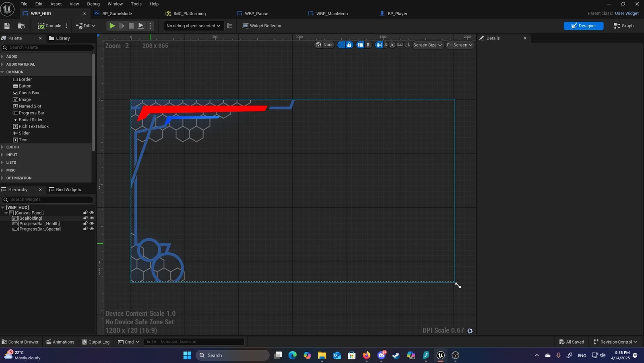Screen dimensions: 644x363
Task: Switch to the WBP_MainMenu tab
Action: [x=332, y=14]
